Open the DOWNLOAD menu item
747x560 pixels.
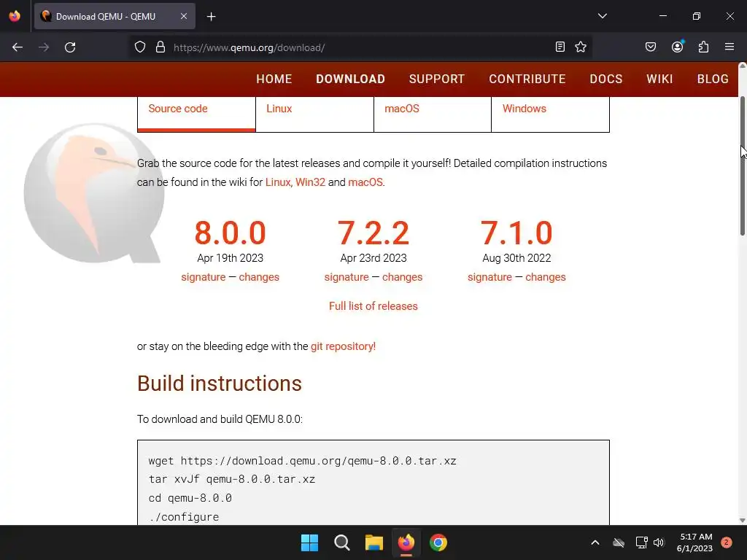tap(350, 79)
